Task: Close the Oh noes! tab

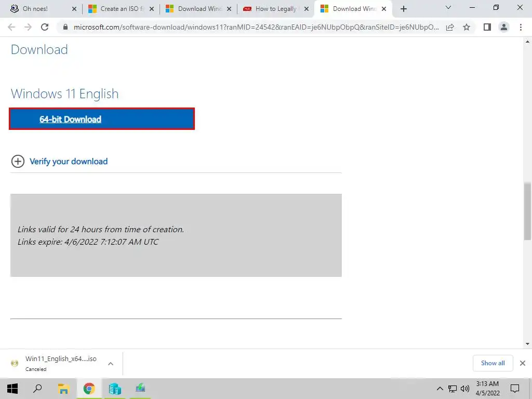Action: (74, 9)
